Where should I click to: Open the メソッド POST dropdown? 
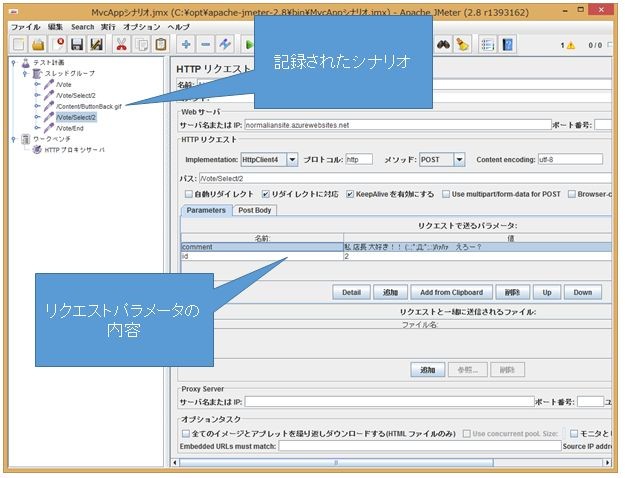[459, 160]
